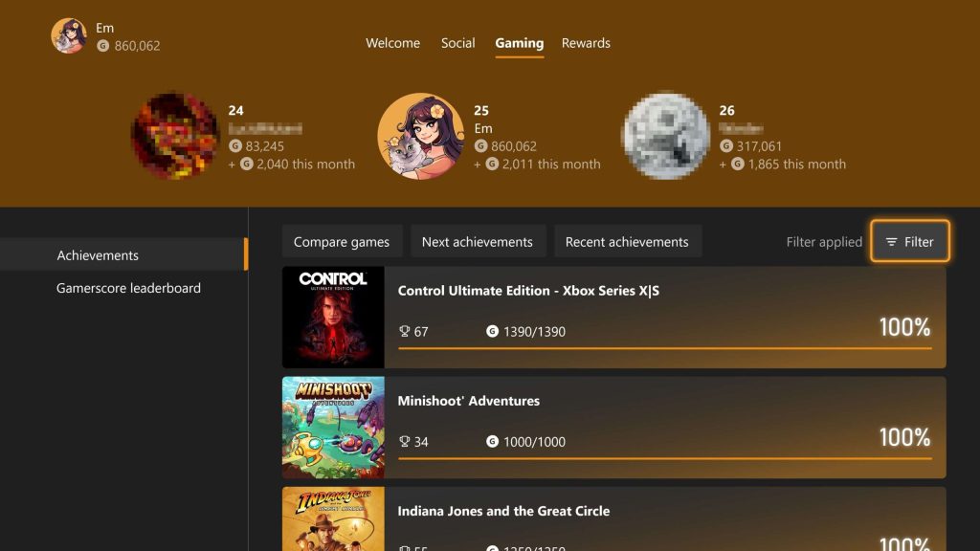Screen dimensions: 980x551
Task: Click the 1390/1390 gamerscore text
Action: (534, 332)
